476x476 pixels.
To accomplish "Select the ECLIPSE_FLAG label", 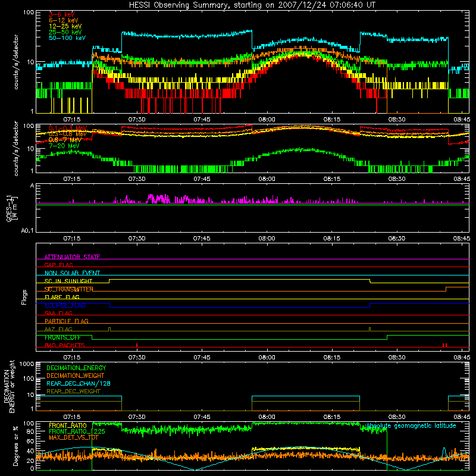I will (65, 305).
